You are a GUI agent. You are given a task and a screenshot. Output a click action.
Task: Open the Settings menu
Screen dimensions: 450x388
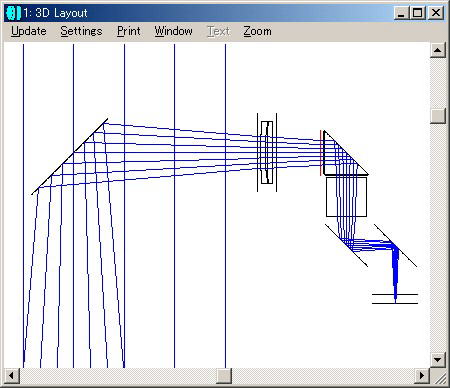81,31
